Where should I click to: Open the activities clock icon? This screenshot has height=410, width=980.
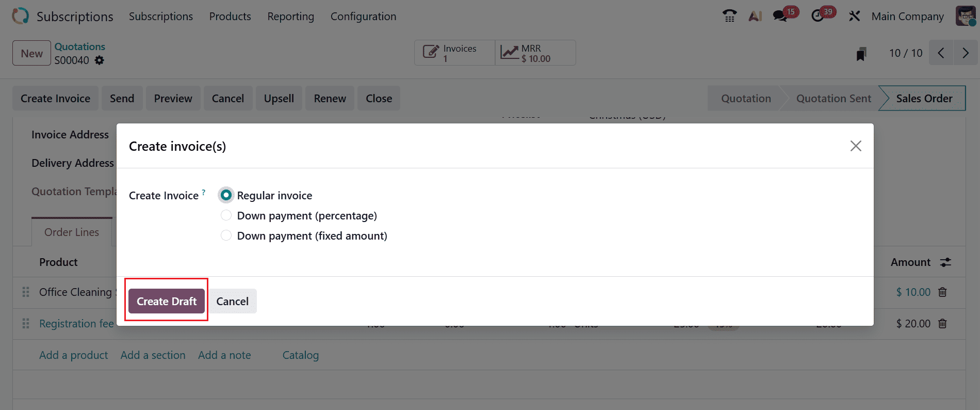point(818,16)
